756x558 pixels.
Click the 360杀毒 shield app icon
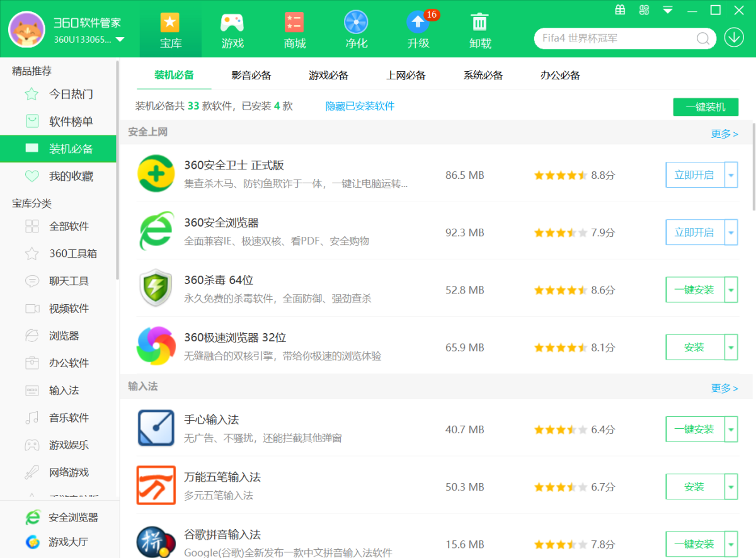[155, 288]
